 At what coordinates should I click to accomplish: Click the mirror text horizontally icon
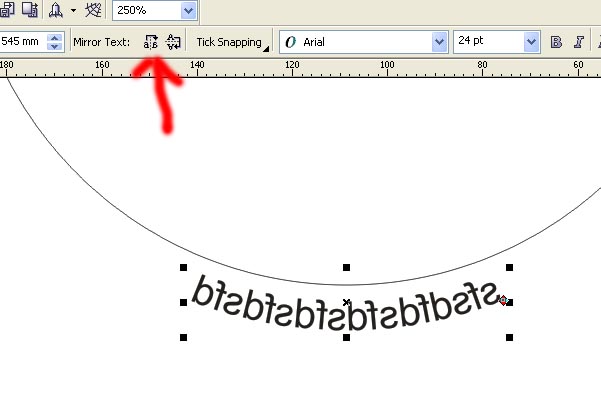pos(151,42)
